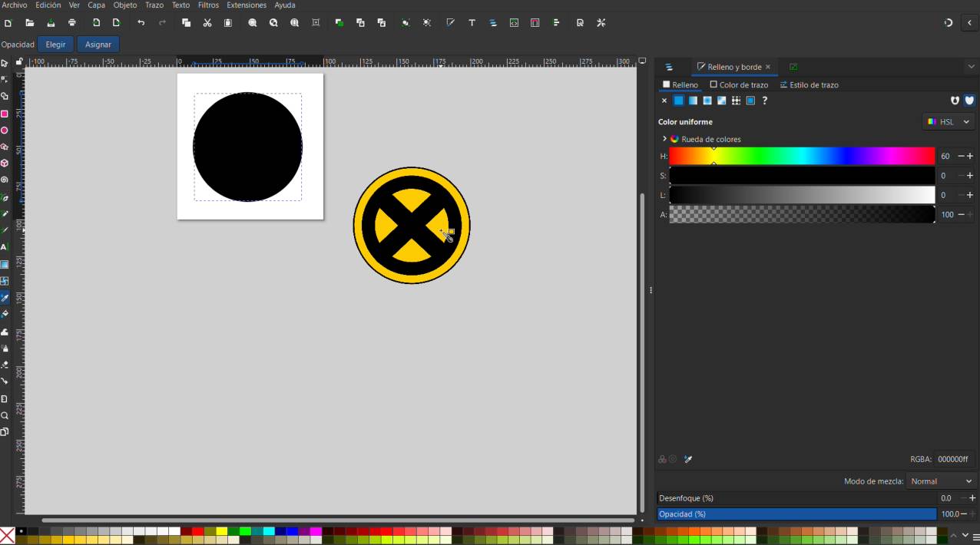Screen dimensions: 980x545
Task: Open the Archivo menu
Action: pyautogui.click(x=14, y=5)
